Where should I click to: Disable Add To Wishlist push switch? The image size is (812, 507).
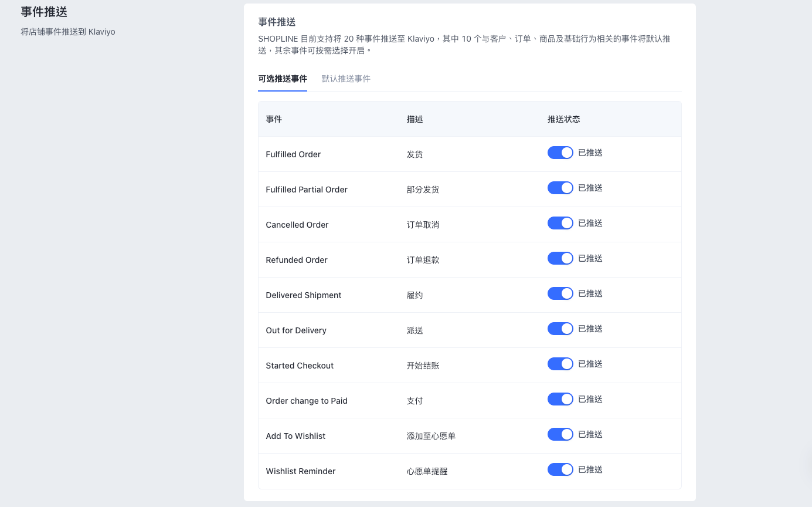point(560,434)
